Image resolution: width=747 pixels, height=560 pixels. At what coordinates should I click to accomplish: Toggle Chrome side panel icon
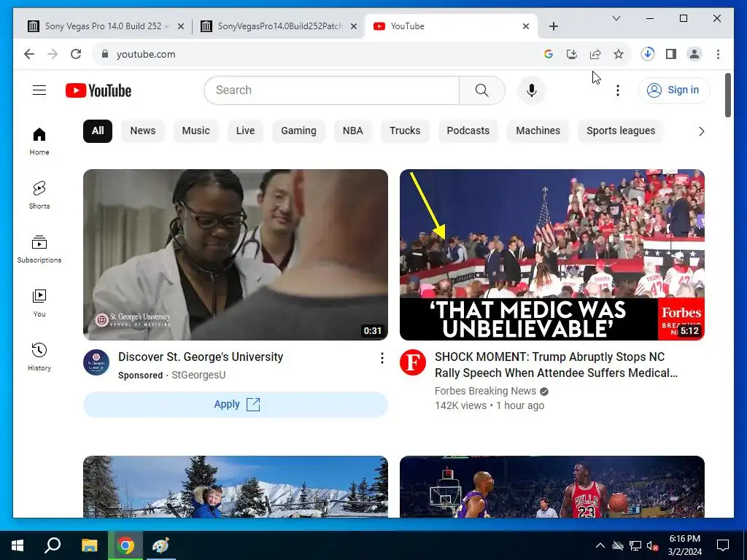click(x=671, y=54)
